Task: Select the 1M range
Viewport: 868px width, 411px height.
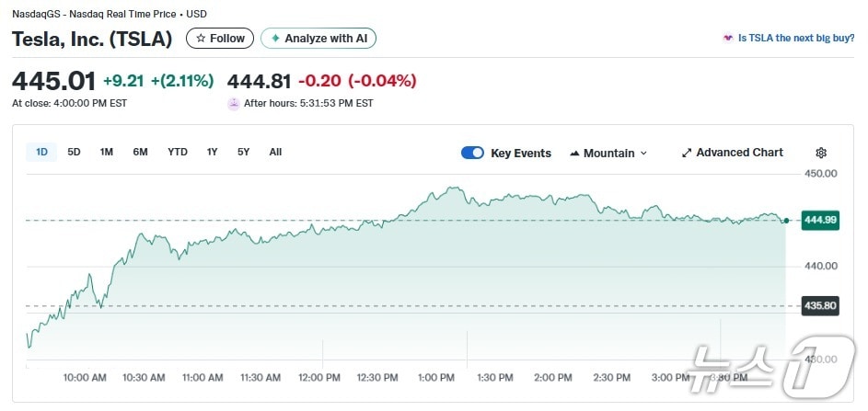Action: point(107,152)
